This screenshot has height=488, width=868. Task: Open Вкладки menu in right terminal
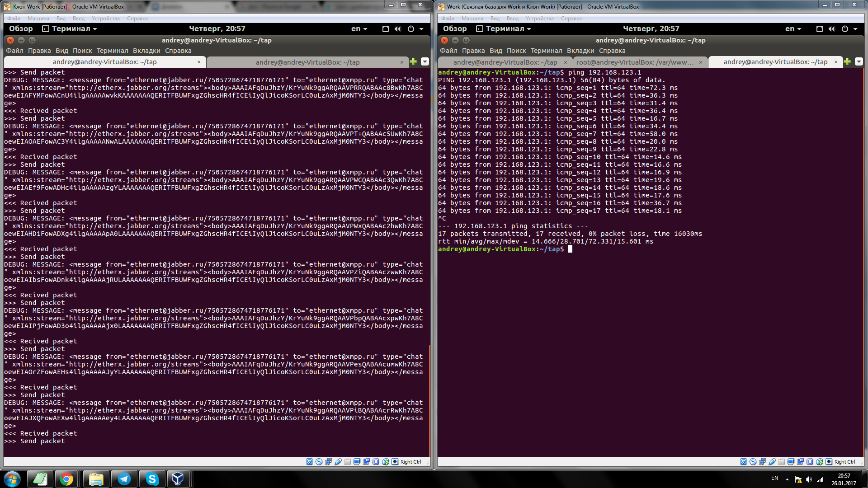click(x=580, y=51)
